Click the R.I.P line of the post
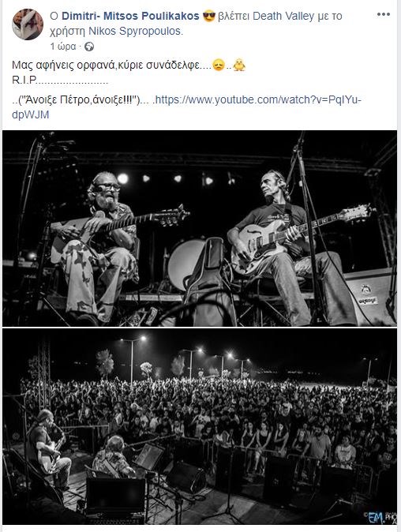 60,80
